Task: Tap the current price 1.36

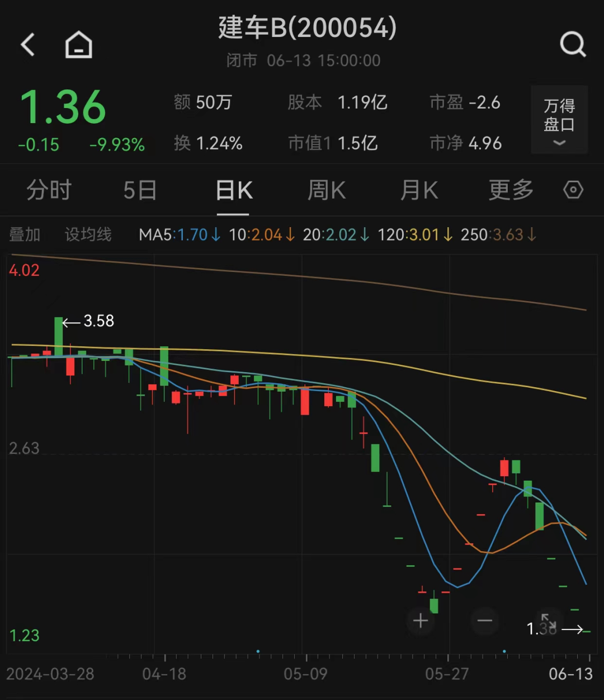Action: click(x=63, y=107)
